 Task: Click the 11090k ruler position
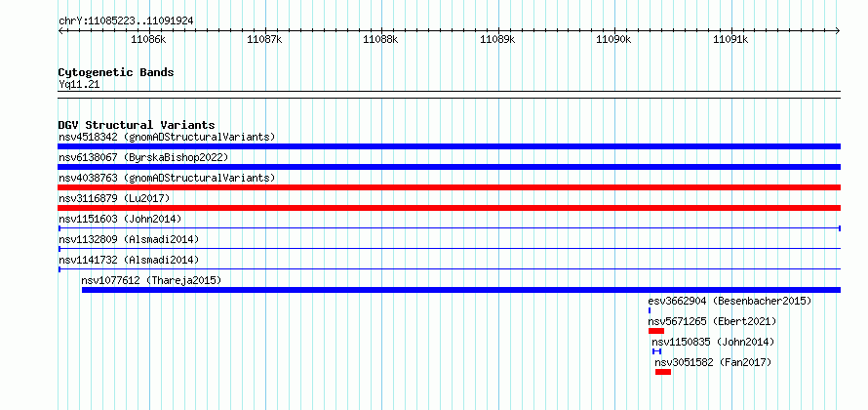615,39
